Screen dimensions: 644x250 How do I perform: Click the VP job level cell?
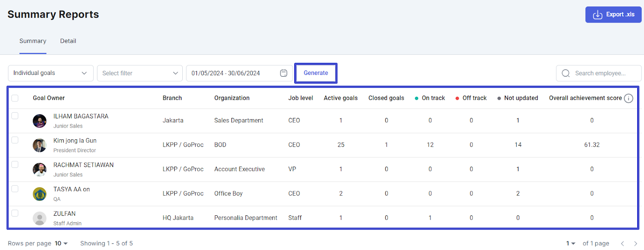coord(292,169)
